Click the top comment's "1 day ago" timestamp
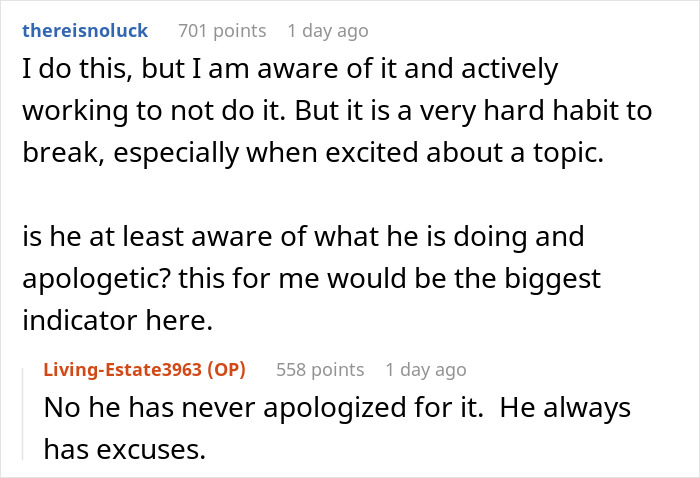700x478 pixels. click(x=327, y=31)
